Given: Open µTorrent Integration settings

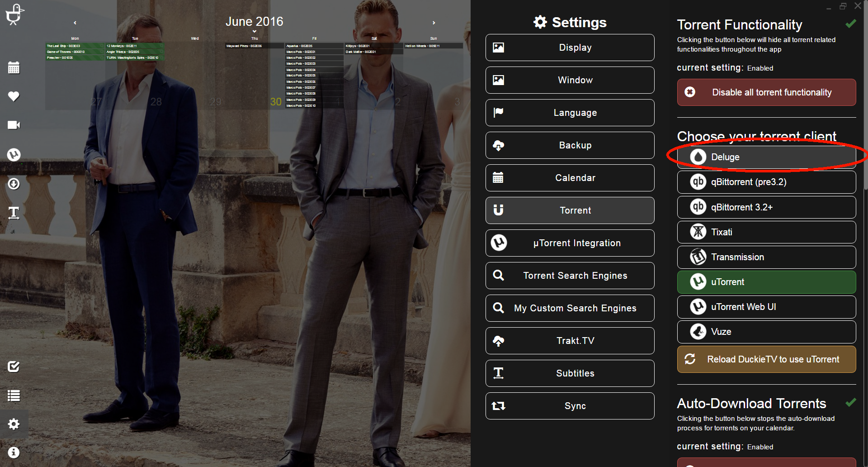Looking at the screenshot, I should coord(570,243).
